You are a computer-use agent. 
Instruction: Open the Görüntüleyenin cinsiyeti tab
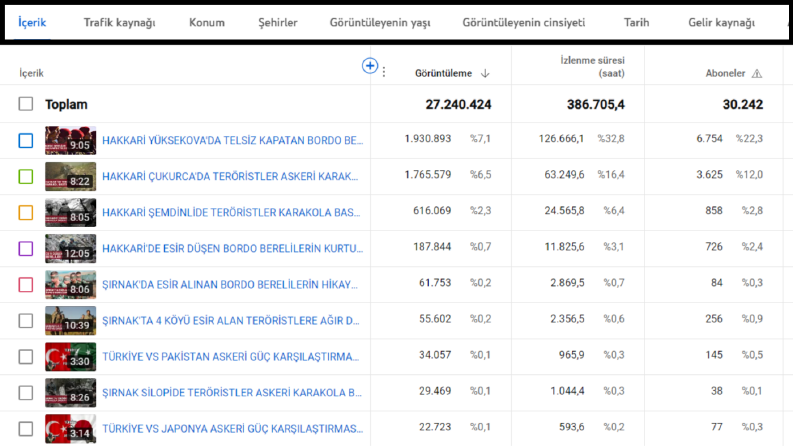[523, 22]
